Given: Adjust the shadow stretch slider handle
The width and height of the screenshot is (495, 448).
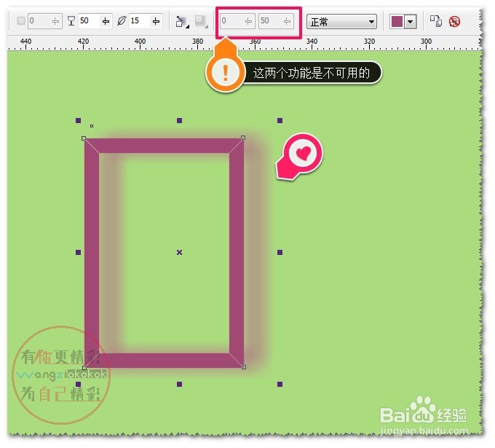Looking at the screenshot, I should coord(287,21).
